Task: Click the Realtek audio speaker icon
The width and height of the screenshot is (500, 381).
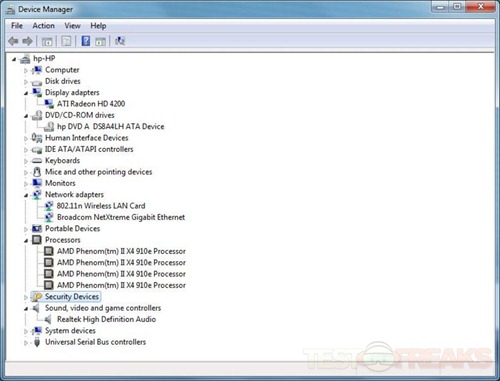Action: tap(49, 319)
